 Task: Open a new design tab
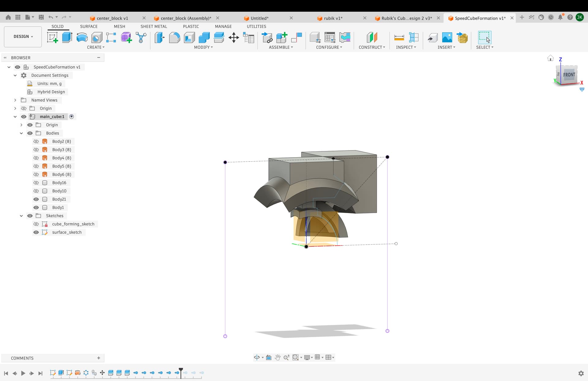(522, 17)
